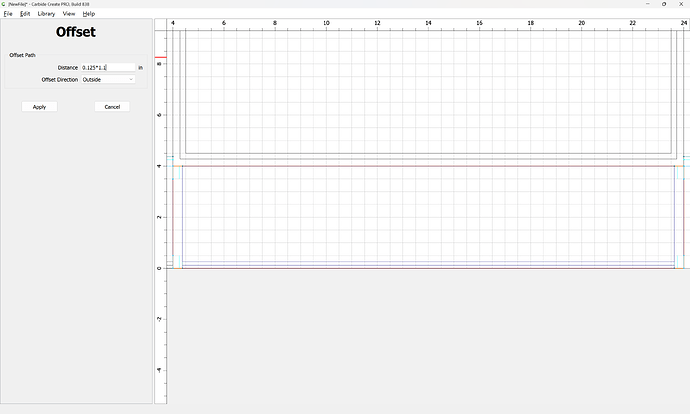This screenshot has height=414, width=690.
Task: Open the Help menu
Action: (x=89, y=14)
